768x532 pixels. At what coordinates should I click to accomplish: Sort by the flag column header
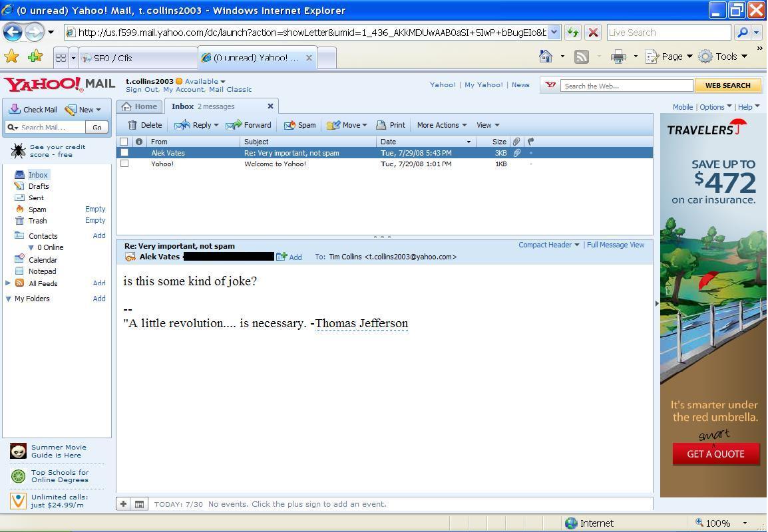click(x=530, y=142)
